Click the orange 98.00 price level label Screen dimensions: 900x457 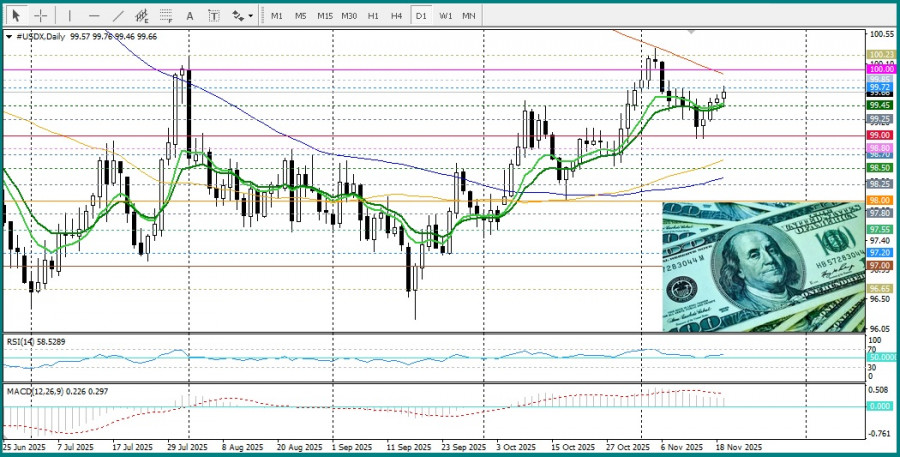click(880, 200)
